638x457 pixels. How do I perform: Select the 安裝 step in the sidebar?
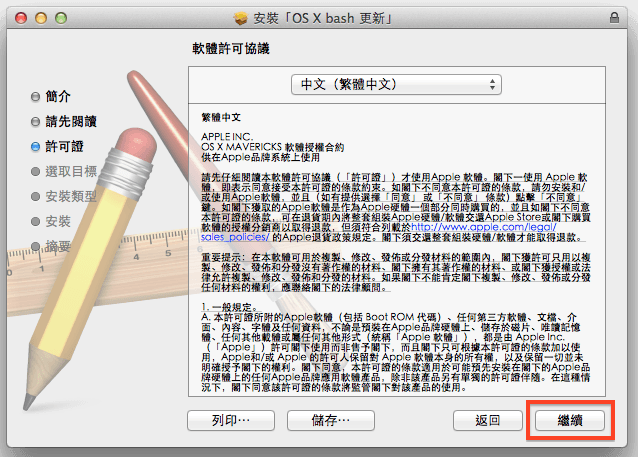58,221
